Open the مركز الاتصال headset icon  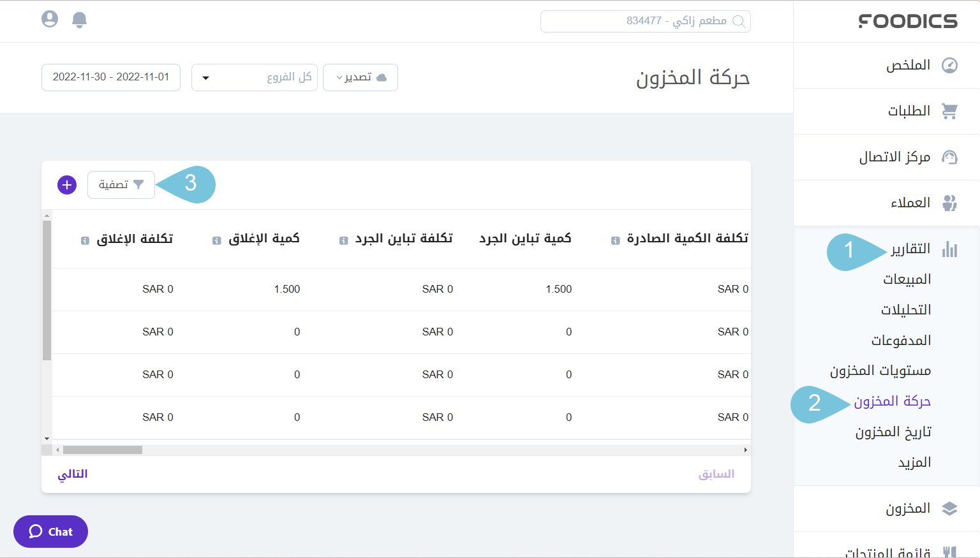click(950, 156)
